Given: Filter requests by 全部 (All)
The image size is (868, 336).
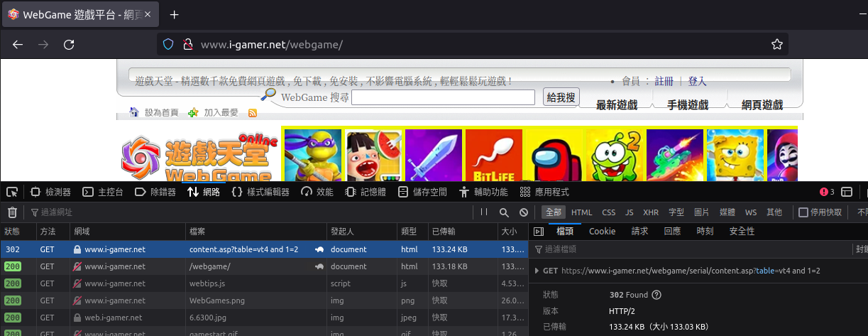Looking at the screenshot, I should pyautogui.click(x=554, y=212).
